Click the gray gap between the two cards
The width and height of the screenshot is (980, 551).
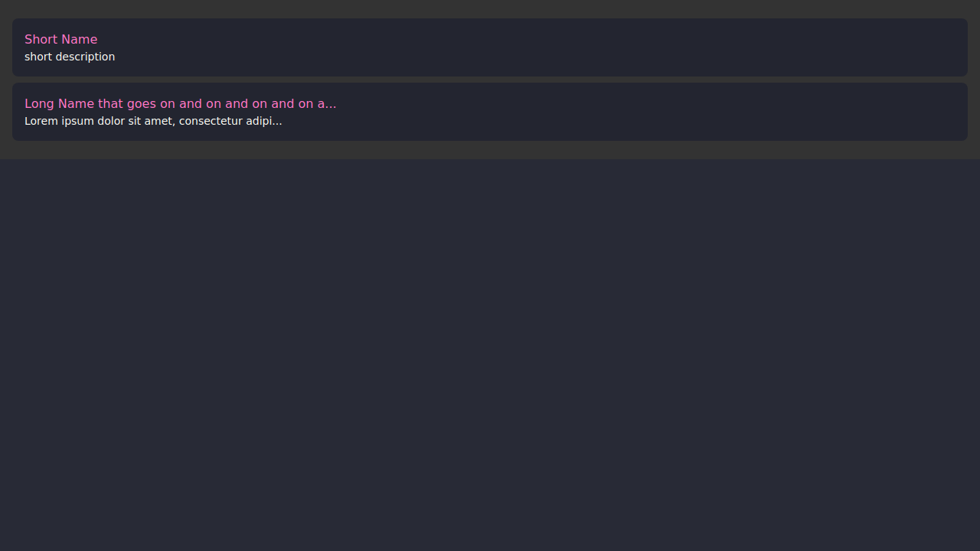click(490, 80)
